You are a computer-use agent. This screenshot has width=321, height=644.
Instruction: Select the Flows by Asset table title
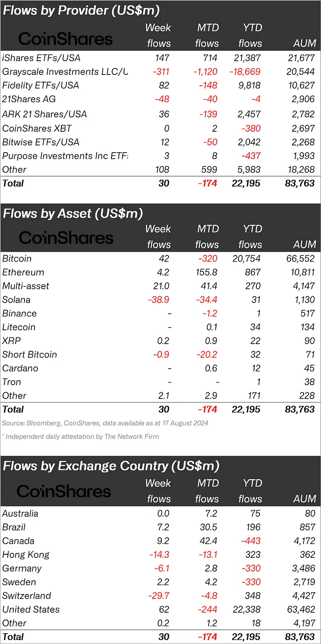(x=73, y=213)
